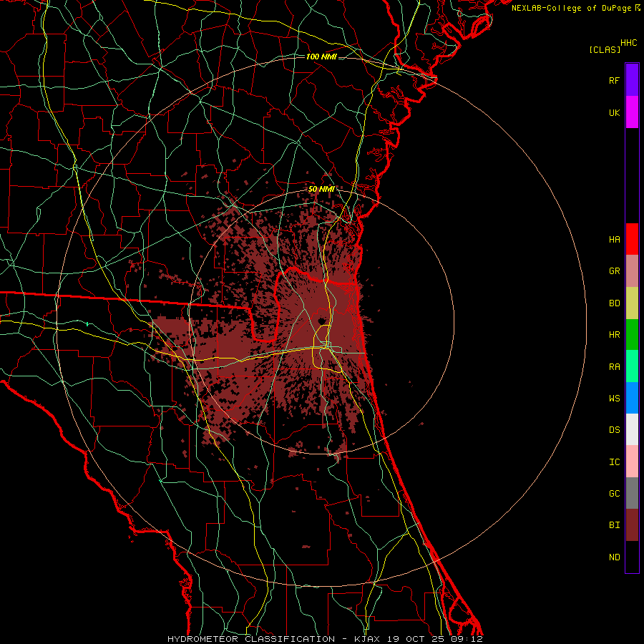This screenshot has height=644, width=644.
Task: Select the GR salmon legend swatch
Action: [x=632, y=270]
